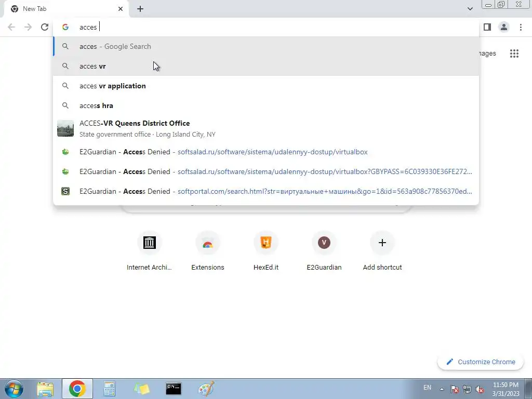Click the Customize Chrome button
532x399 pixels.
point(481,362)
